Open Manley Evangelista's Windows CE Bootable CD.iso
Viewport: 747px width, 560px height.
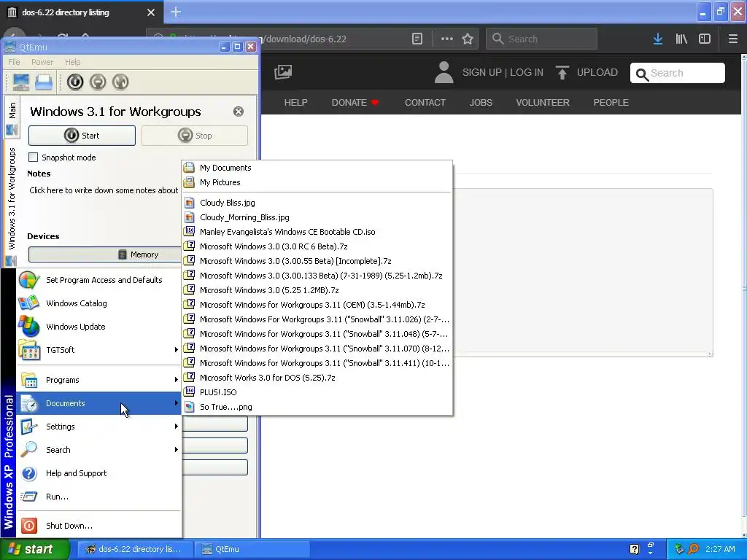317,232
